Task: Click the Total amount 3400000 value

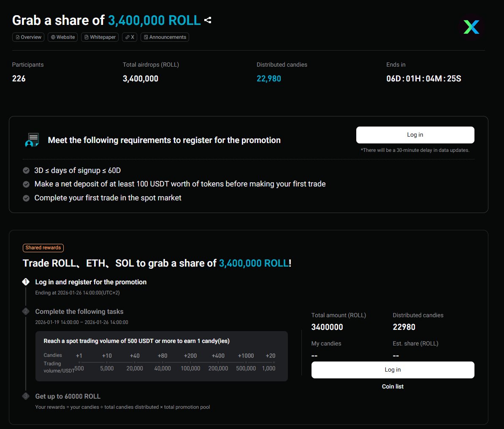Action: (327, 327)
